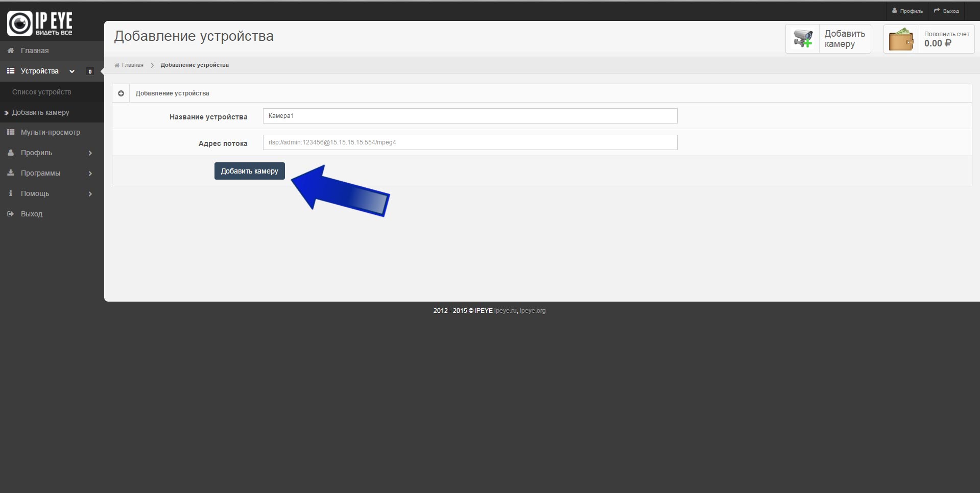Click the home icon beside Главная in sidebar
The width and height of the screenshot is (980, 493).
point(11,51)
